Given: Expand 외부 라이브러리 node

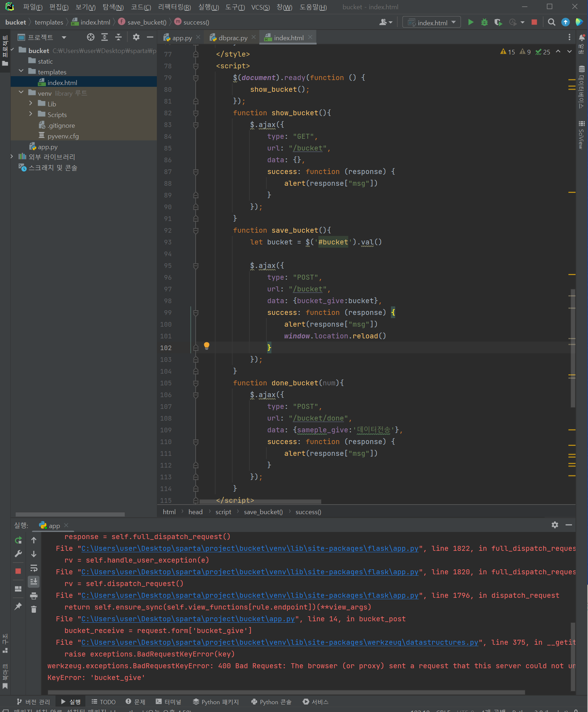Looking at the screenshot, I should (11, 157).
